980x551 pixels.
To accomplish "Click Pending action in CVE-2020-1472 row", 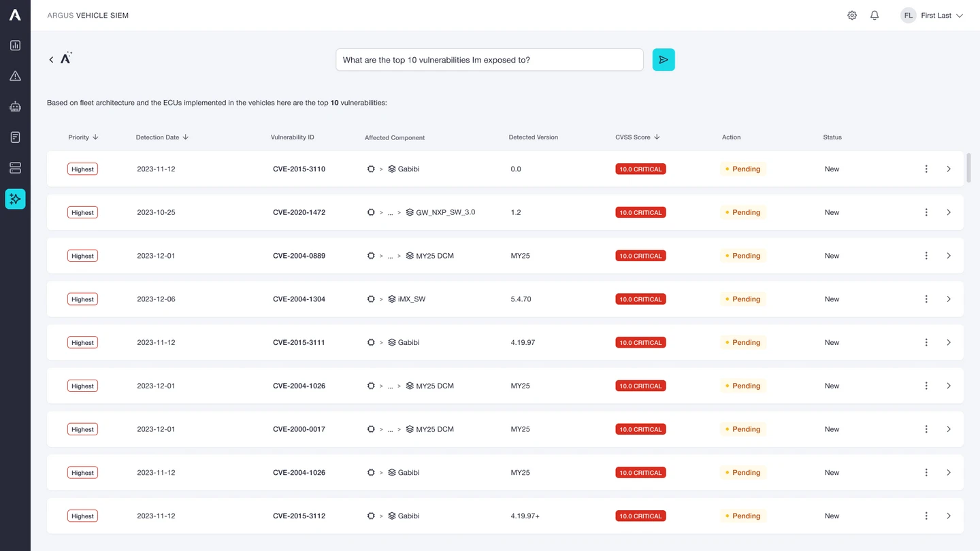I will click(x=743, y=212).
